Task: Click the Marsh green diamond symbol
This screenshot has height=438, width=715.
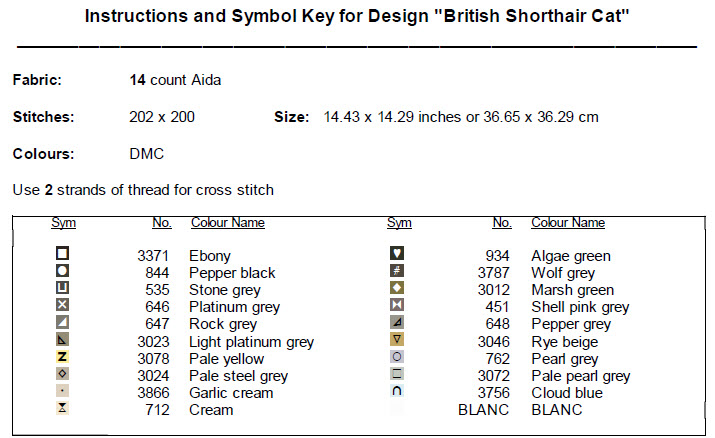Action: 397,289
